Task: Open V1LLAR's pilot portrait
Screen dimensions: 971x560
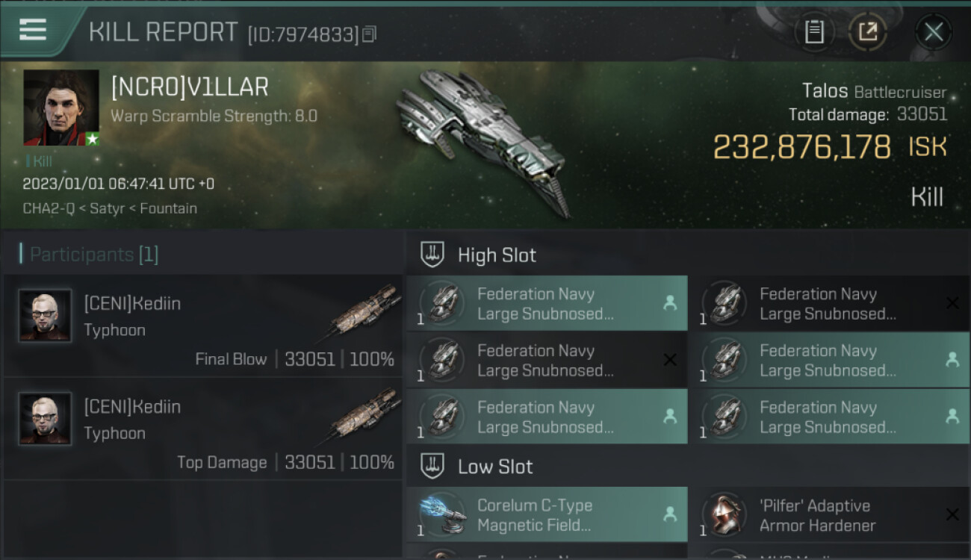Action: 61,108
